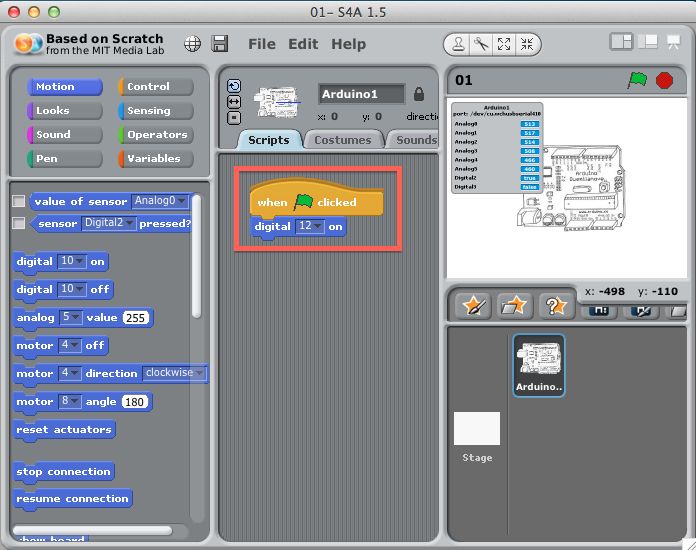
Task: Open pin 12 dropdown in script block
Action: [x=310, y=226]
